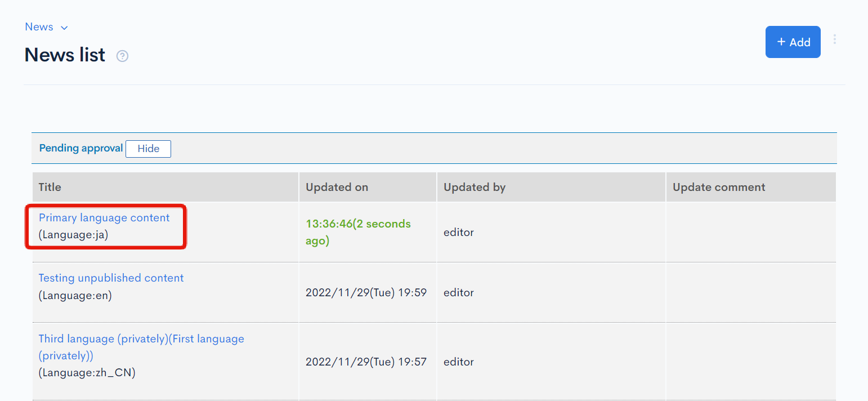Click the green 13:36:46 timestamp
This screenshot has width=868, height=401.
358,232
